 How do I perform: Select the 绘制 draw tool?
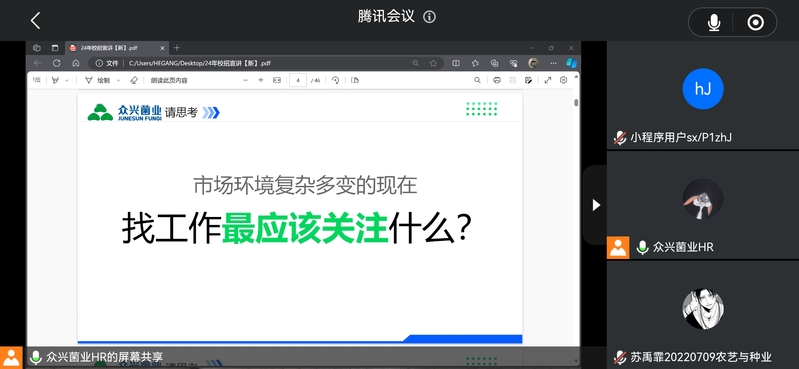pyautogui.click(x=97, y=80)
